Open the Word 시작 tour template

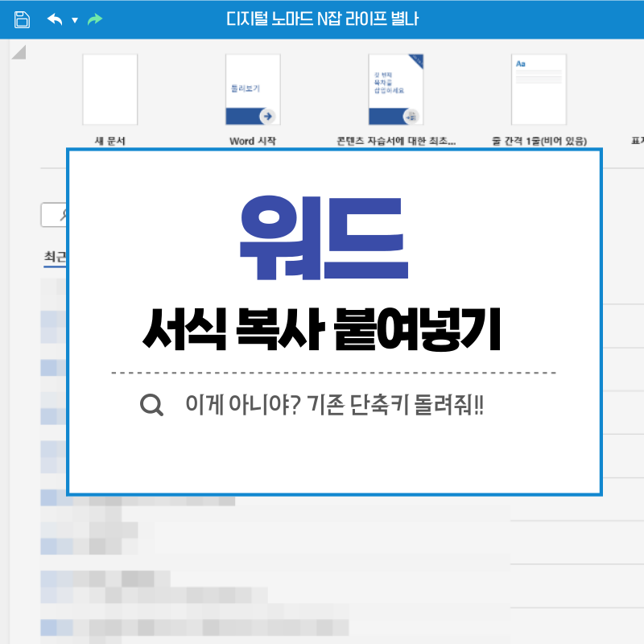(253, 89)
